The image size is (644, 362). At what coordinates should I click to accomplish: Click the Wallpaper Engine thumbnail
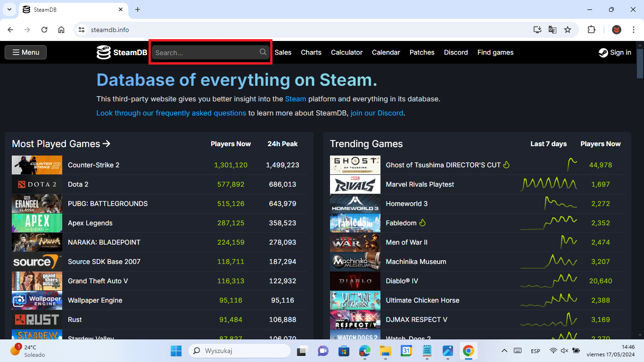coord(37,300)
